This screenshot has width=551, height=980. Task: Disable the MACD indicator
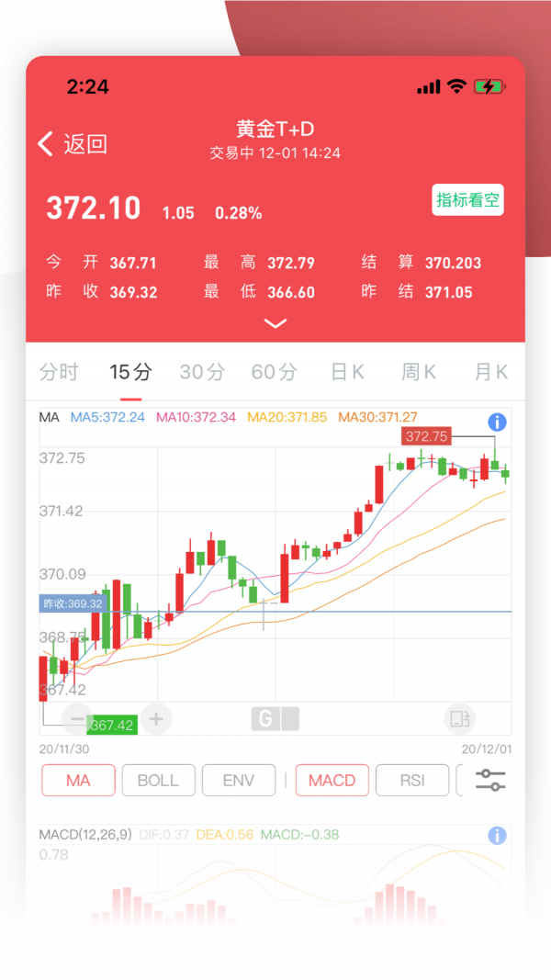(x=332, y=780)
